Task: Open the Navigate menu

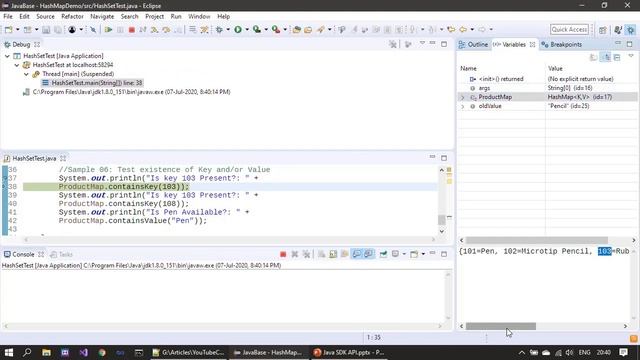Action: coord(102,16)
